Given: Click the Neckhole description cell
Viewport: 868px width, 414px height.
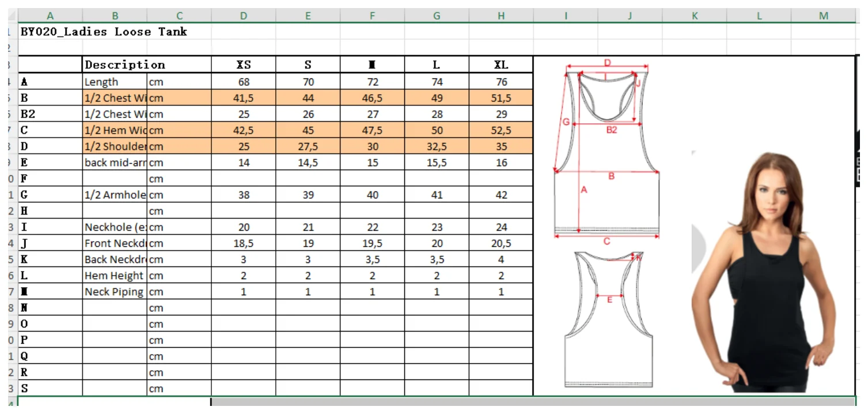Looking at the screenshot, I should (x=115, y=227).
